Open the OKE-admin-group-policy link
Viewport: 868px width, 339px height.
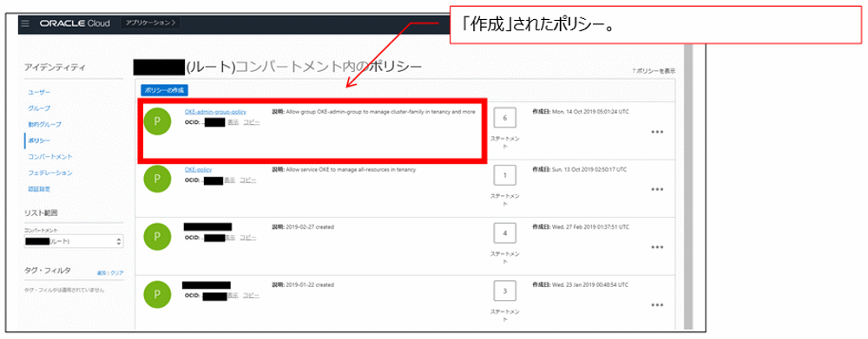(x=215, y=112)
